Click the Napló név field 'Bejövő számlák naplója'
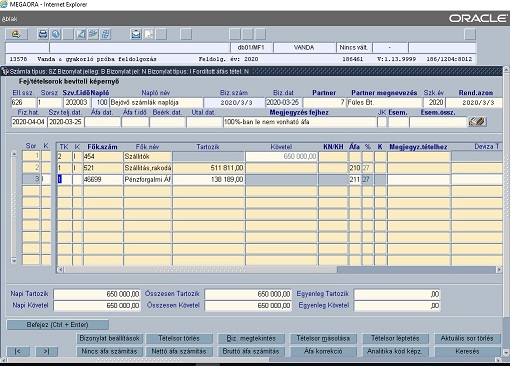This screenshot has height=366, width=510. coord(156,102)
